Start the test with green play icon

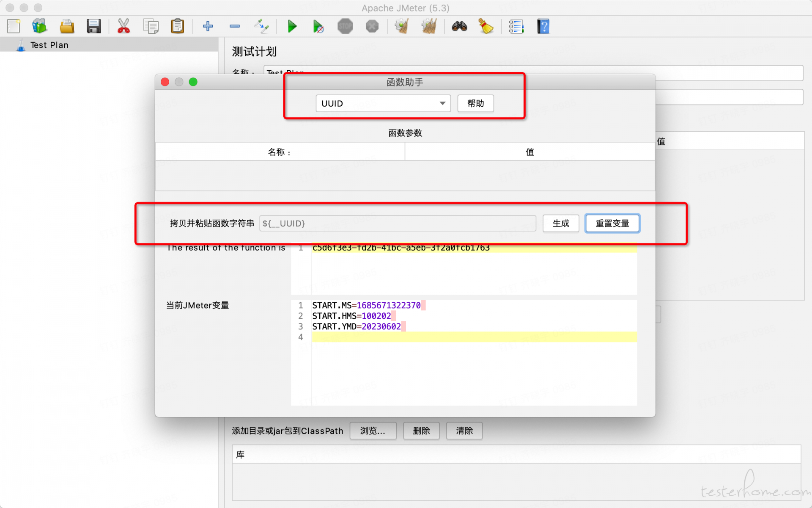292,26
